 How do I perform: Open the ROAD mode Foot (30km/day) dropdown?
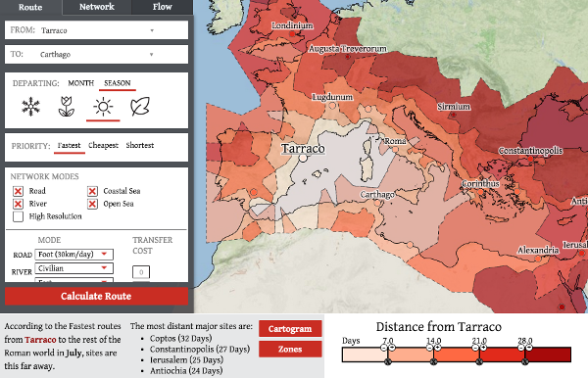click(74, 255)
